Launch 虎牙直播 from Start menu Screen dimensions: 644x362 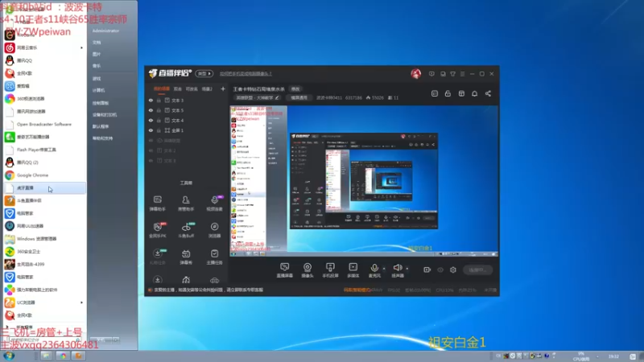tap(44, 188)
